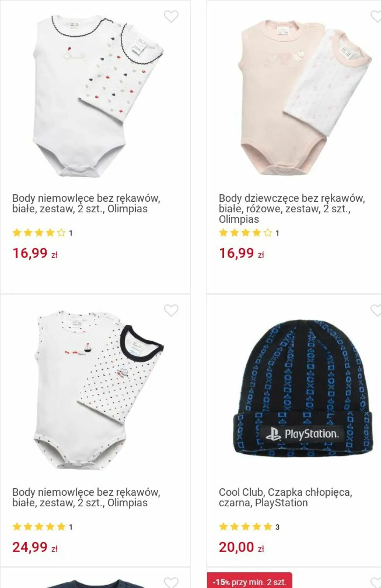Add PlayStation beanie to favorites via heart
The width and height of the screenshot is (381, 588).
[x=376, y=310]
